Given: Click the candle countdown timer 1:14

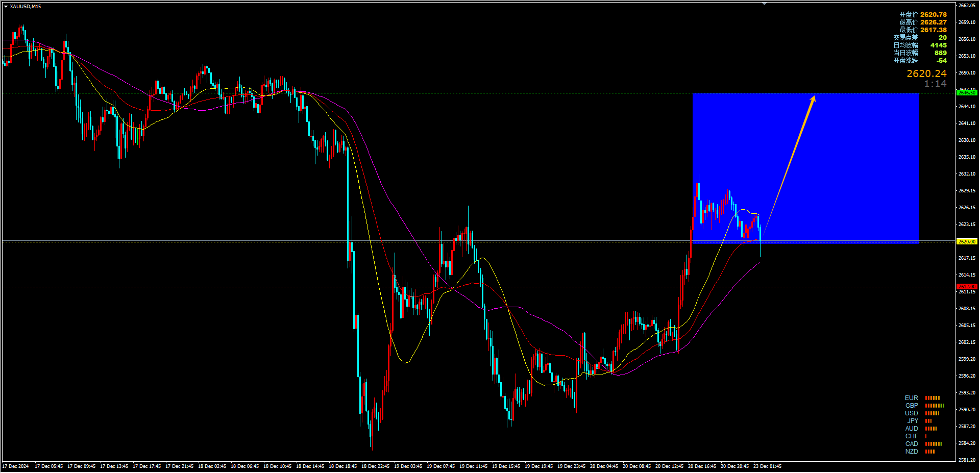Looking at the screenshot, I should [935, 84].
